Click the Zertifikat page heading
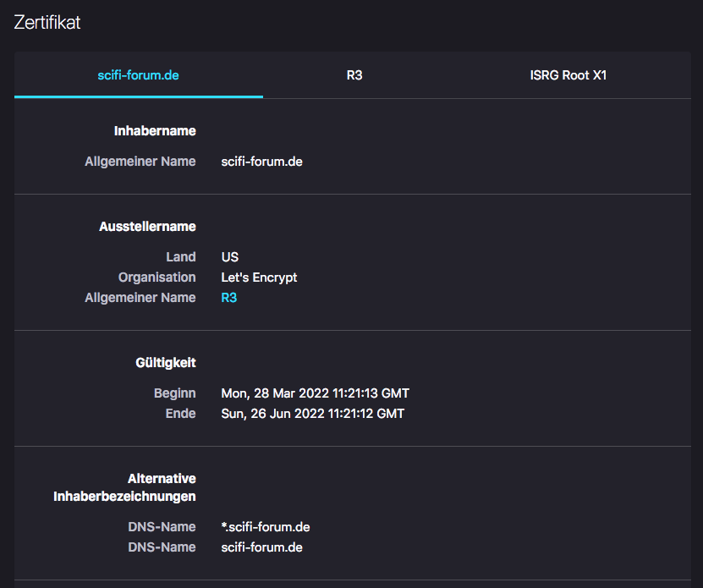The width and height of the screenshot is (703, 588). click(47, 23)
